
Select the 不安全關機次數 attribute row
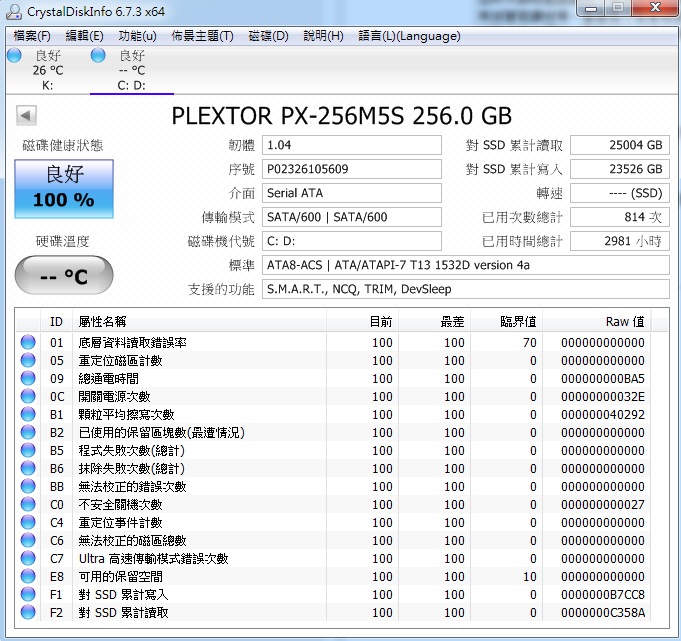tap(333, 504)
